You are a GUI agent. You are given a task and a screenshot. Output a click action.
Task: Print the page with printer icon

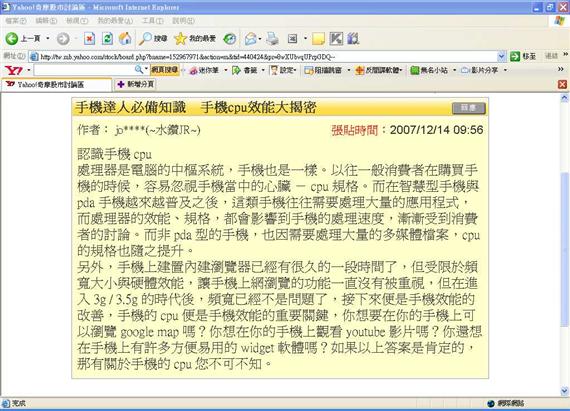(272, 39)
